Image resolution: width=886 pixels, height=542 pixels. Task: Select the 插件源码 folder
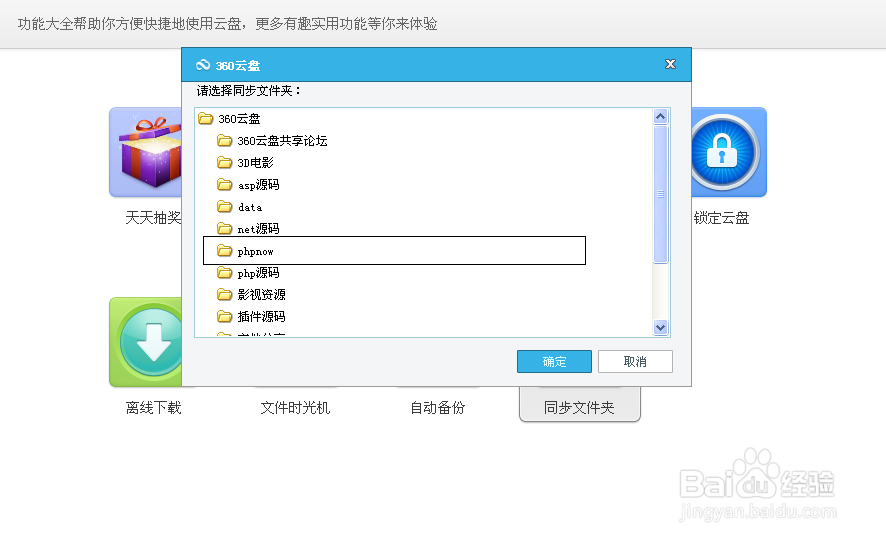coord(261,317)
